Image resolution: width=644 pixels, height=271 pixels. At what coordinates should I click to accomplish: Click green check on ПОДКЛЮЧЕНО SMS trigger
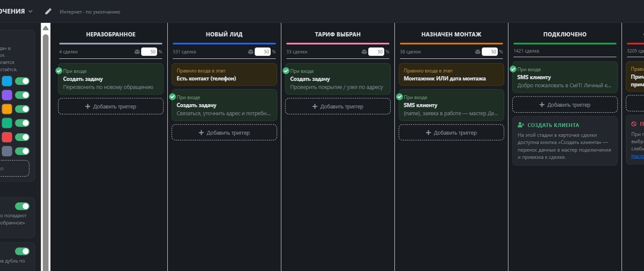pyautogui.click(x=513, y=69)
